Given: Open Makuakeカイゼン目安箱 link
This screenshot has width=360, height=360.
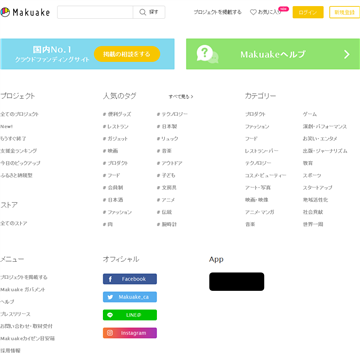Looking at the screenshot, I should pyautogui.click(x=28, y=339).
